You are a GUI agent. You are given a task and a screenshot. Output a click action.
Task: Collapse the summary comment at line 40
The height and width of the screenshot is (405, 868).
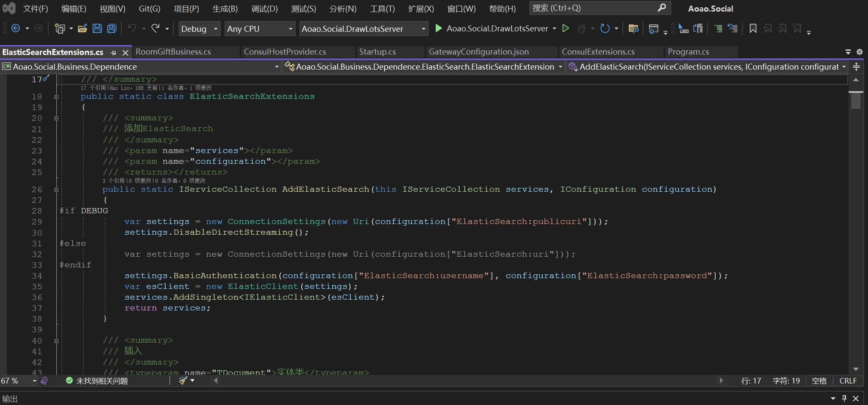point(56,341)
